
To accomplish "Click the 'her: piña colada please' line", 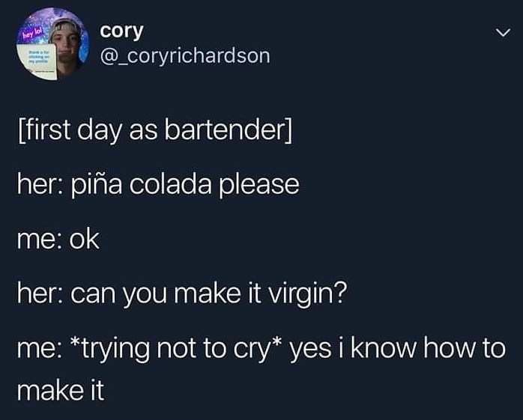I will (158, 184).
